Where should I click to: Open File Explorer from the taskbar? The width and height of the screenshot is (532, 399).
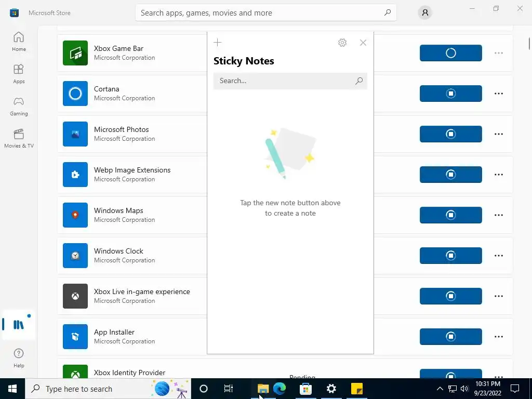point(263,389)
